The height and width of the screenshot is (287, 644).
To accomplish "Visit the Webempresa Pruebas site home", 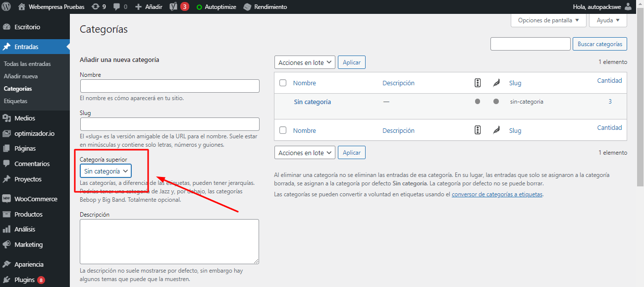I will [51, 7].
